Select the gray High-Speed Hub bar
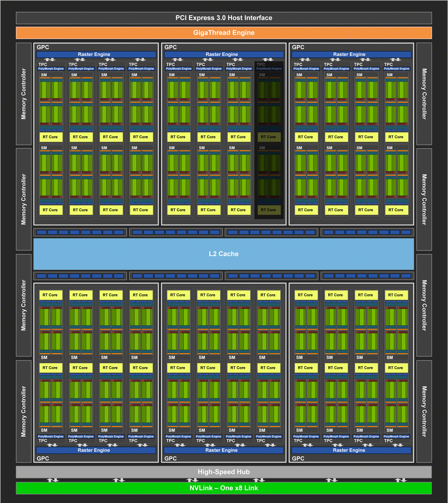448x503 pixels. click(x=224, y=472)
